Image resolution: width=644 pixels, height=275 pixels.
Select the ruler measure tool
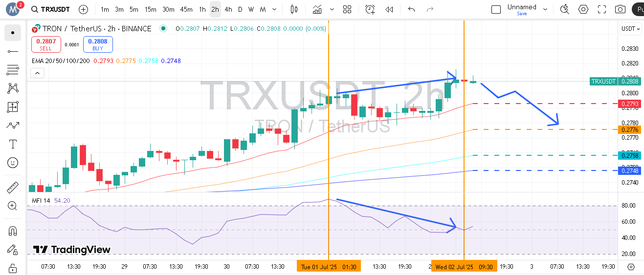tap(13, 187)
